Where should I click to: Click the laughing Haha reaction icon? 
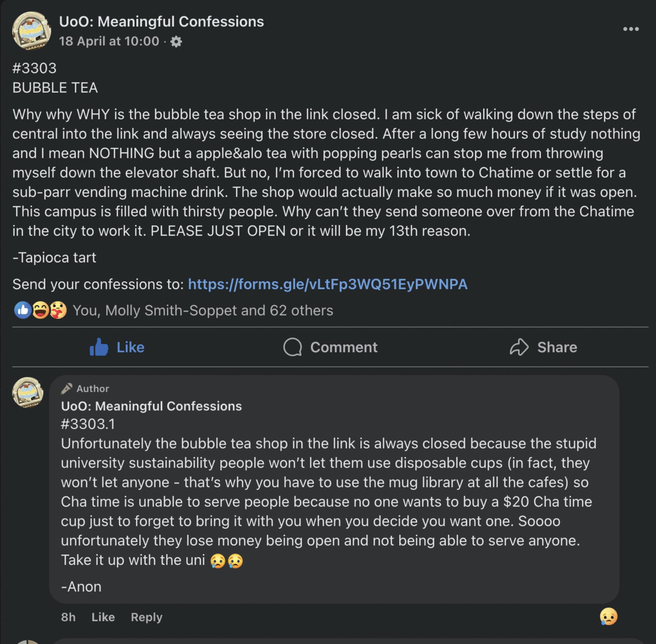(x=40, y=310)
